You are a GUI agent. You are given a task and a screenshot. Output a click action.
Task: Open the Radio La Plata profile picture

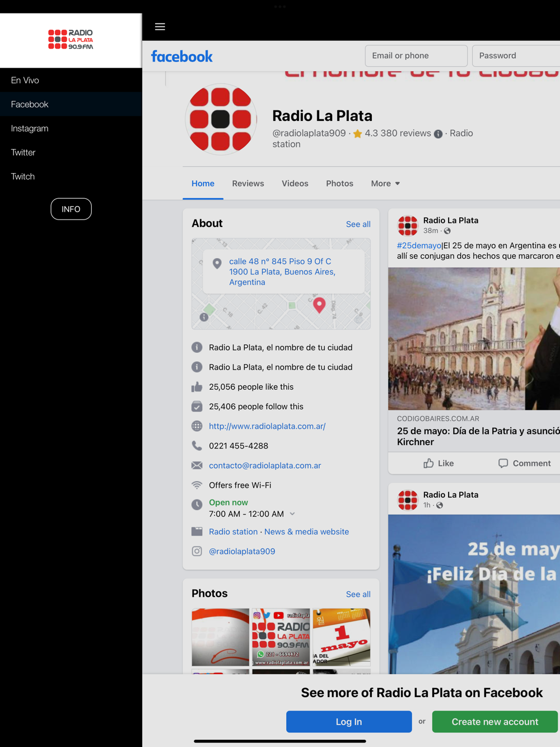pos(221,119)
